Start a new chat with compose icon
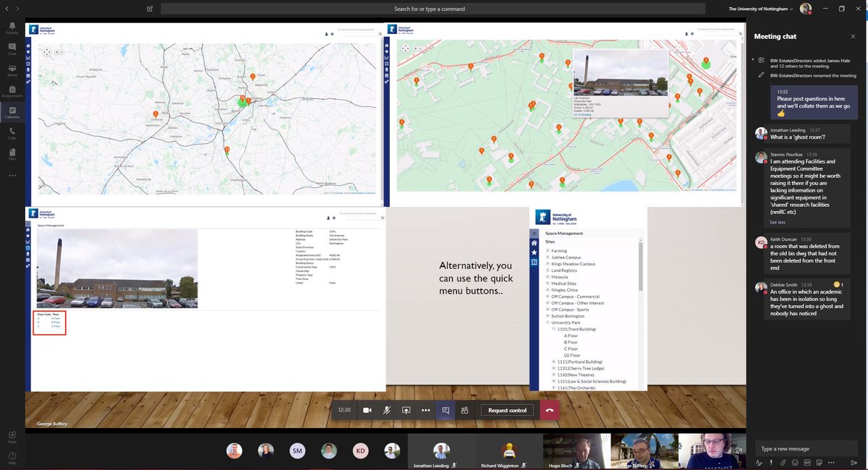 [x=150, y=9]
